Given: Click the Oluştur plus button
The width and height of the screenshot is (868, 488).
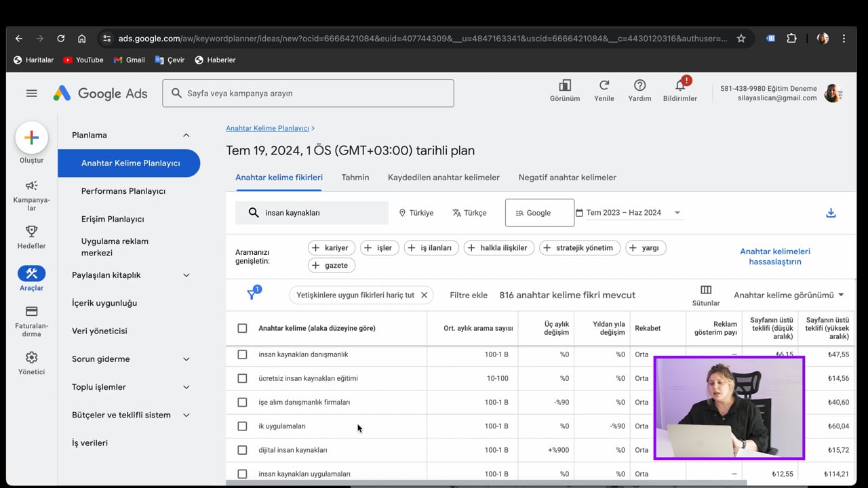Looking at the screenshot, I should 32,138.
